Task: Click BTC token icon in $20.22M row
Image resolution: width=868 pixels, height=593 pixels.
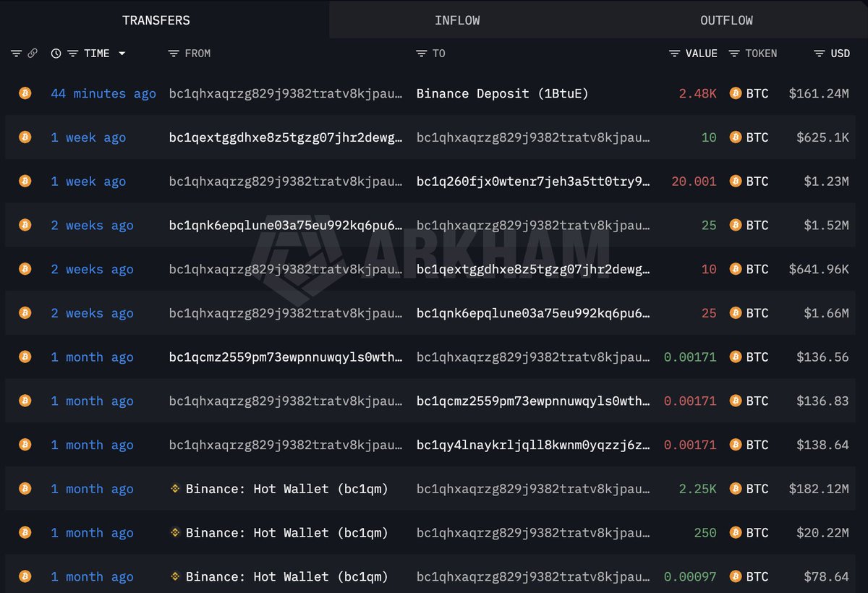Action: [x=736, y=533]
